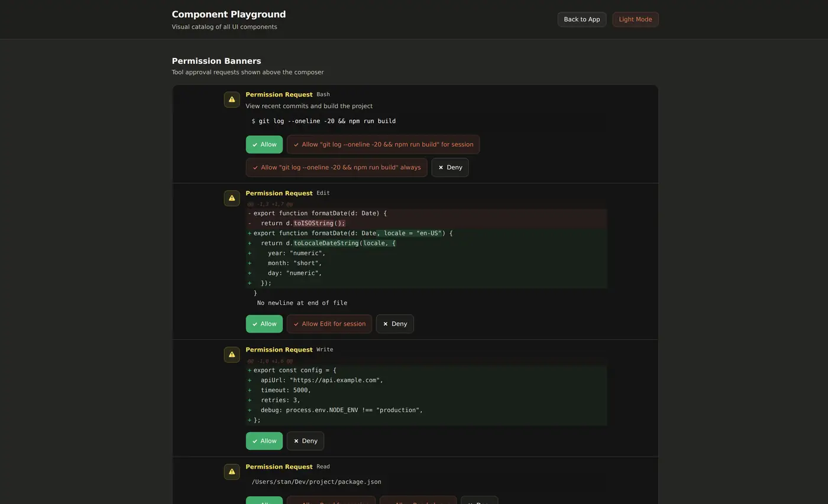Switch to Light Mode
The image size is (828, 504).
[x=635, y=19]
